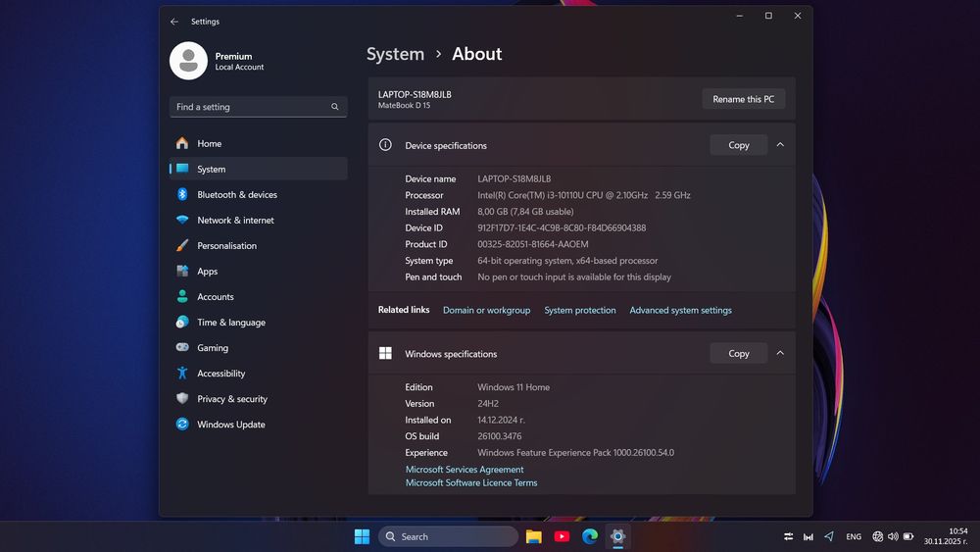Click the volume icon in the system tray
Viewport: 980px width, 552px height.
[x=893, y=536]
